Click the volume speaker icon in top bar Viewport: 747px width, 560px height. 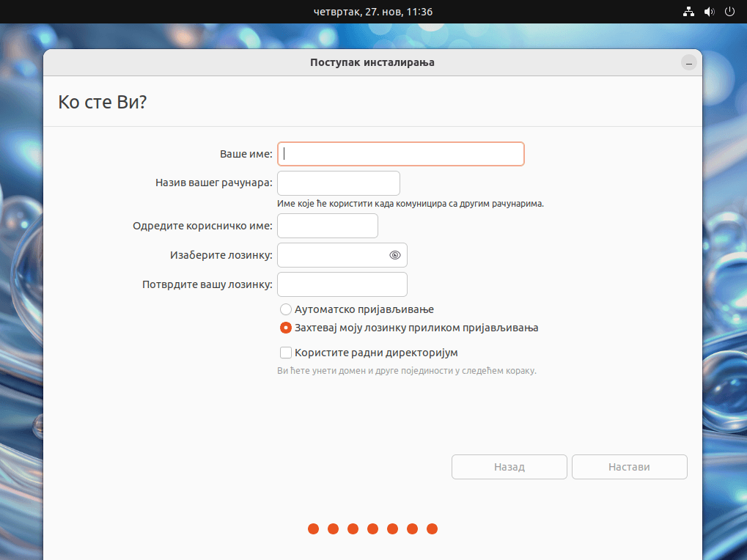pyautogui.click(x=710, y=12)
